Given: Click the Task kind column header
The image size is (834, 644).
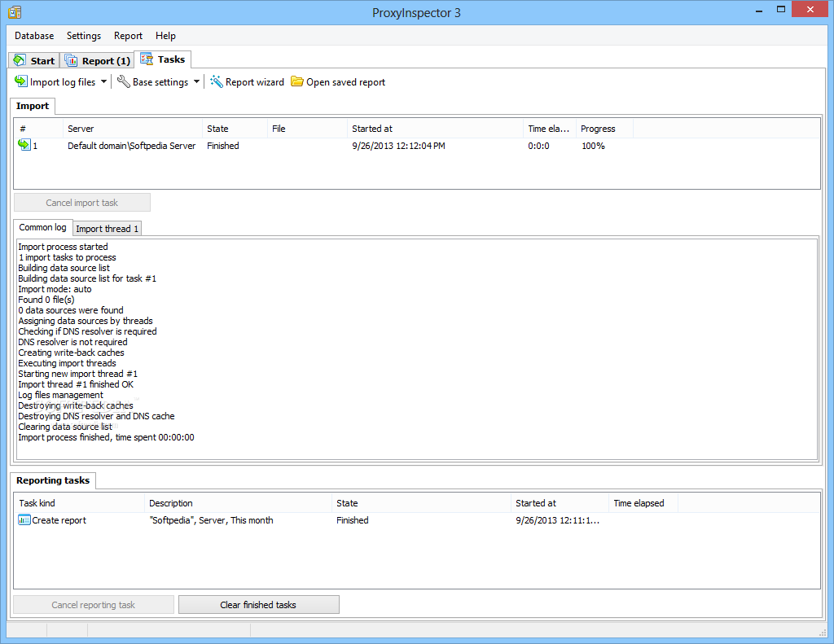Looking at the screenshot, I should click(79, 503).
